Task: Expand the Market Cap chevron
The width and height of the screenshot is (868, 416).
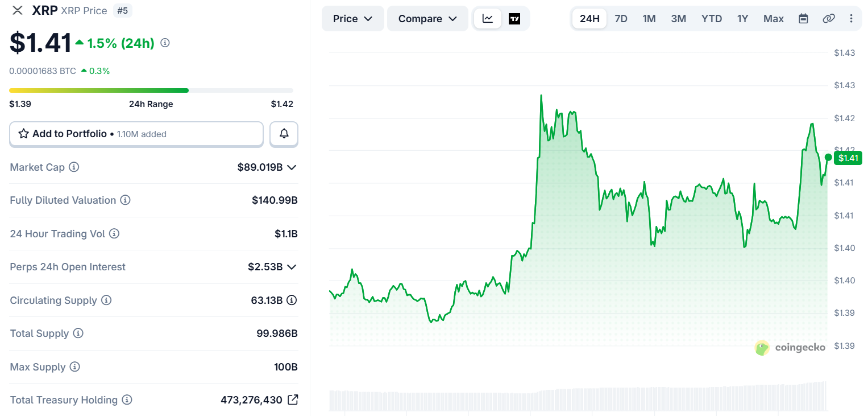Action: 292,167
